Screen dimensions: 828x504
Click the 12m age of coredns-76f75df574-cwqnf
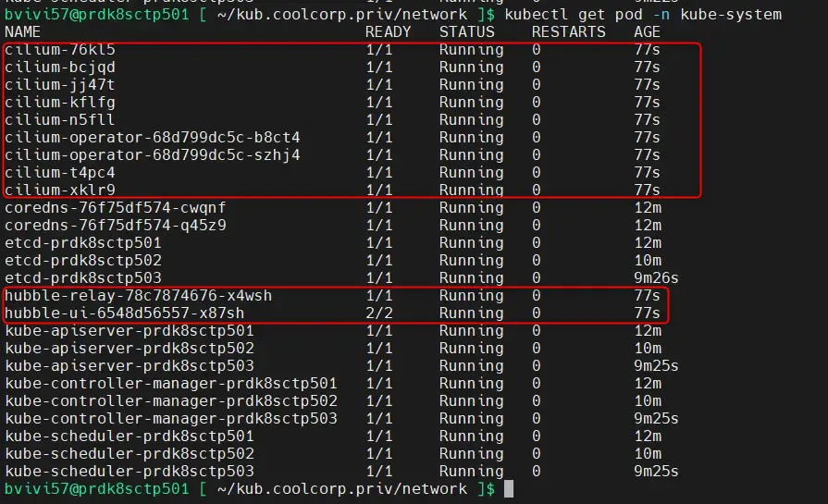(x=648, y=208)
